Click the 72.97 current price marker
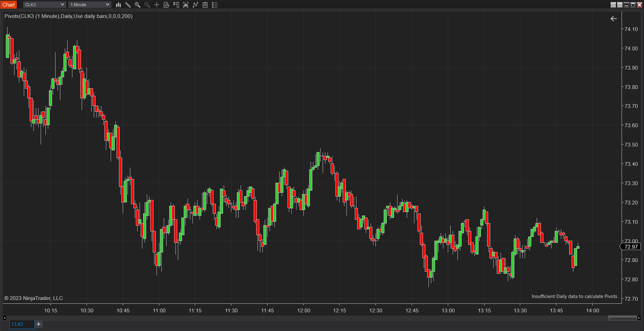 [631, 247]
